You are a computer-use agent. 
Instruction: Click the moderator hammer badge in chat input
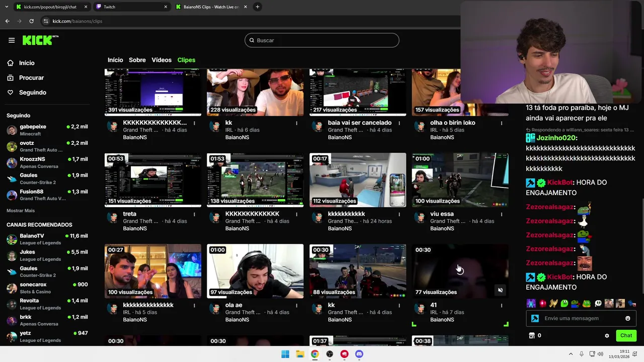point(535,318)
